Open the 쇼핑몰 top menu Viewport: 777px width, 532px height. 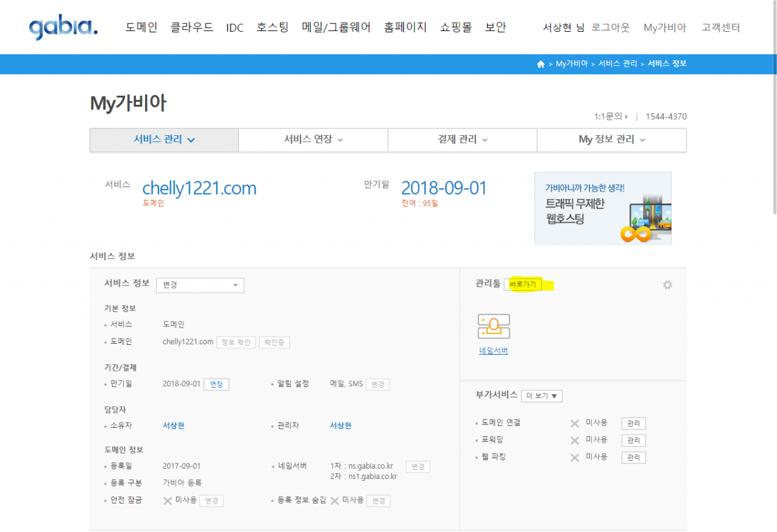tap(456, 27)
